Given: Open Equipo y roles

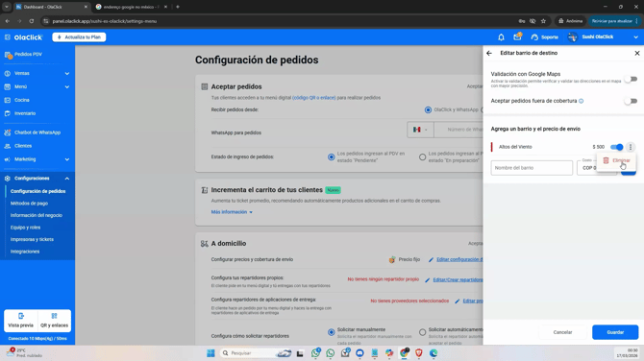Looking at the screenshot, I should tap(25, 228).
